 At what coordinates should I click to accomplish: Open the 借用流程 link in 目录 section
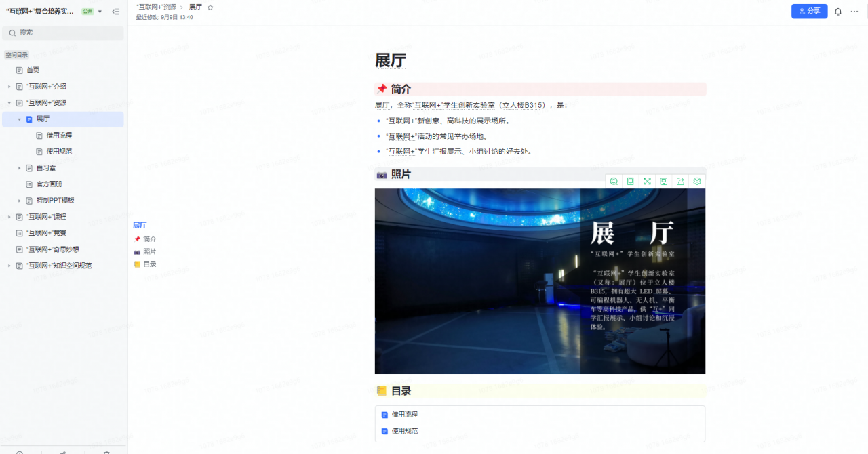click(x=404, y=415)
